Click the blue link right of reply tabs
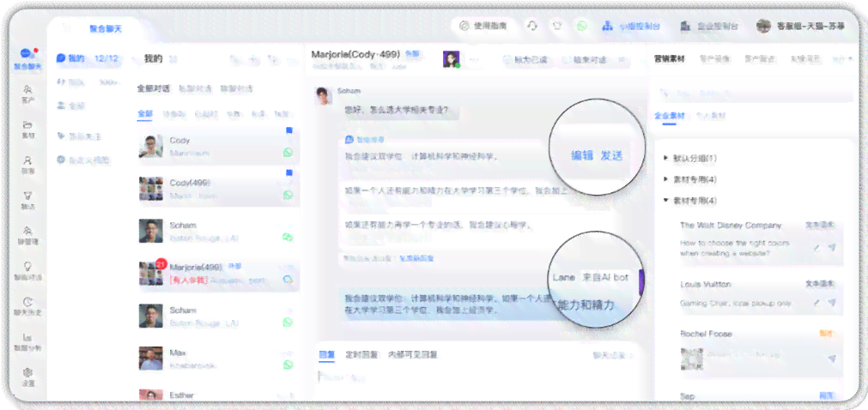This screenshot has width=868, height=410. [613, 355]
